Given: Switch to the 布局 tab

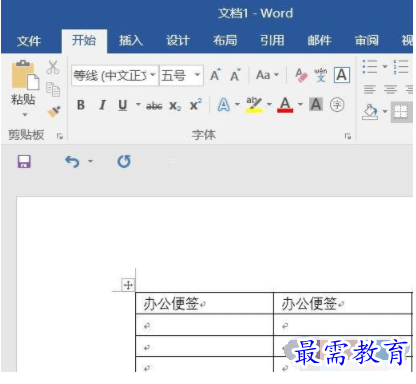Looking at the screenshot, I should point(225,40).
